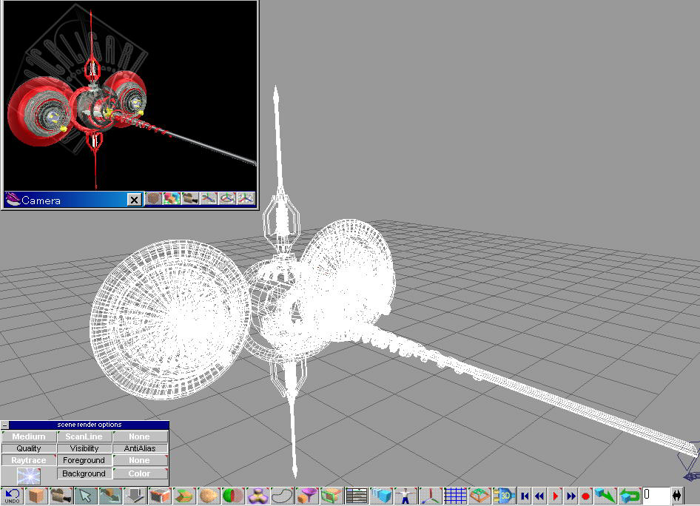The image size is (700, 506).
Task: Change the Foreground None setting
Action: click(x=140, y=460)
